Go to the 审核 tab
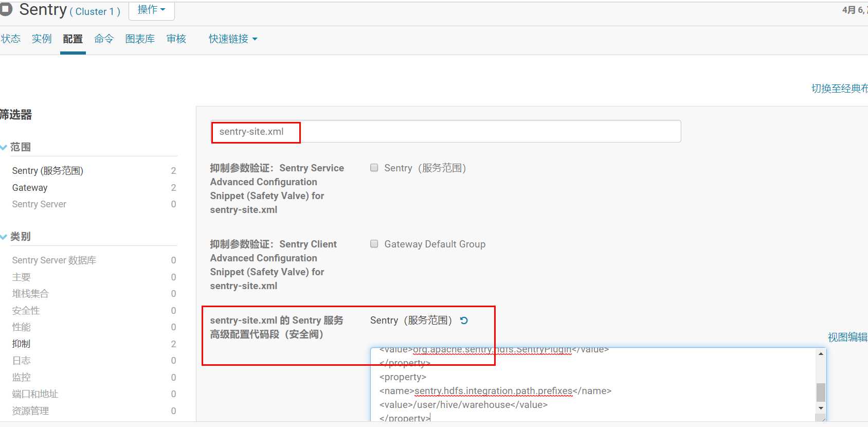Screen dimensions: 868x427 [x=176, y=39]
